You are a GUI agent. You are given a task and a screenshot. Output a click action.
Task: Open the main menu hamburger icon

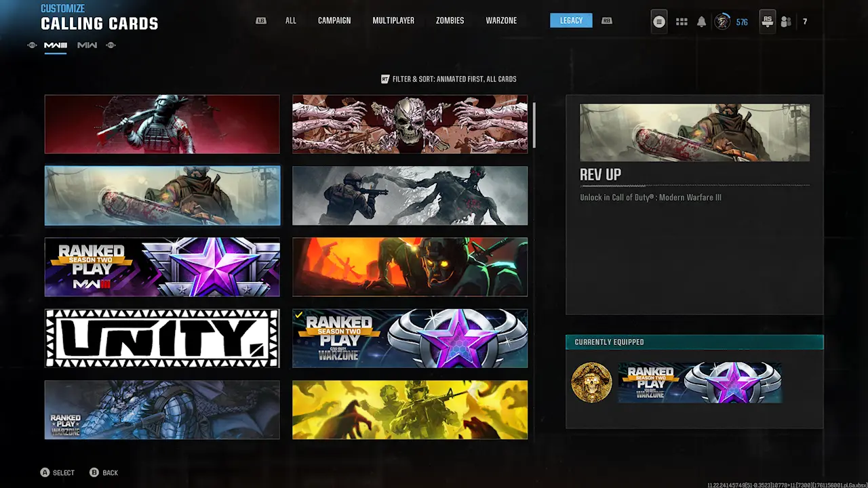coord(658,22)
